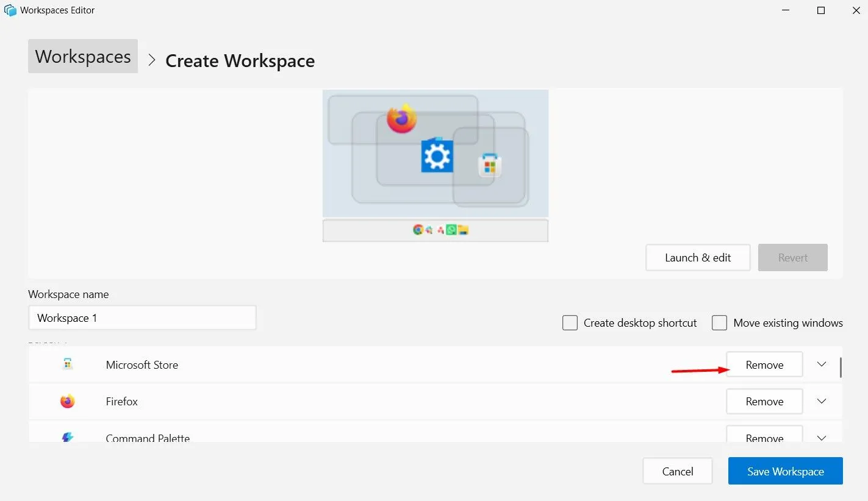This screenshot has height=501, width=868.
Task: Click the File Explorer icon on the preview taskbar
Action: coord(462,230)
